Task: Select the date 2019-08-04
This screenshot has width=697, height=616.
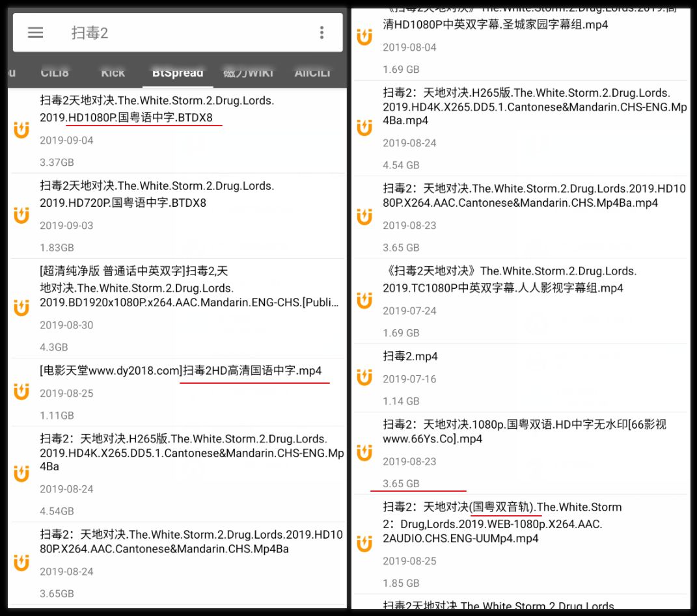Action: [409, 47]
